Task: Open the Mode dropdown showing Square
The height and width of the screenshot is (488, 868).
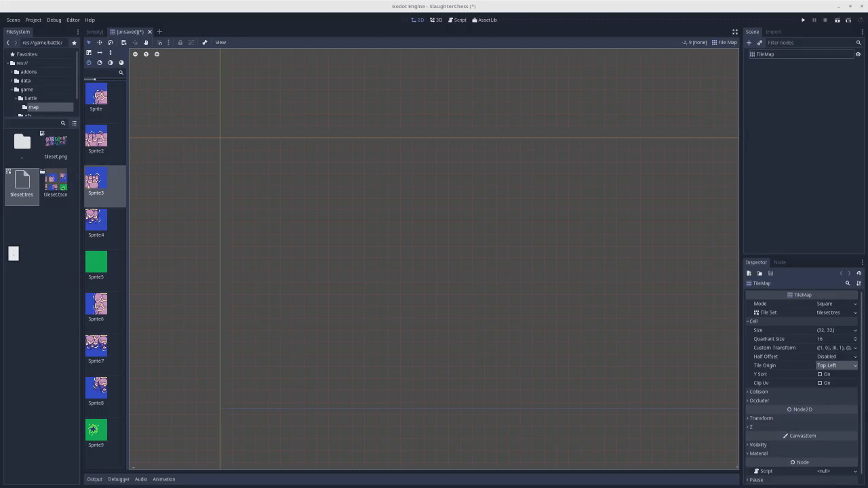Action: [x=837, y=304]
